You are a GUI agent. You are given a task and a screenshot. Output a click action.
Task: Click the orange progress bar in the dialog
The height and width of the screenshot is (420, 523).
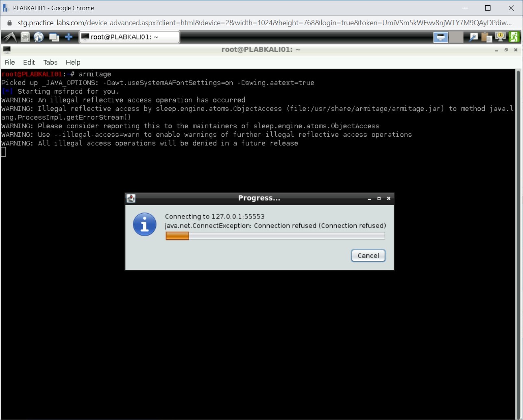[x=177, y=236]
